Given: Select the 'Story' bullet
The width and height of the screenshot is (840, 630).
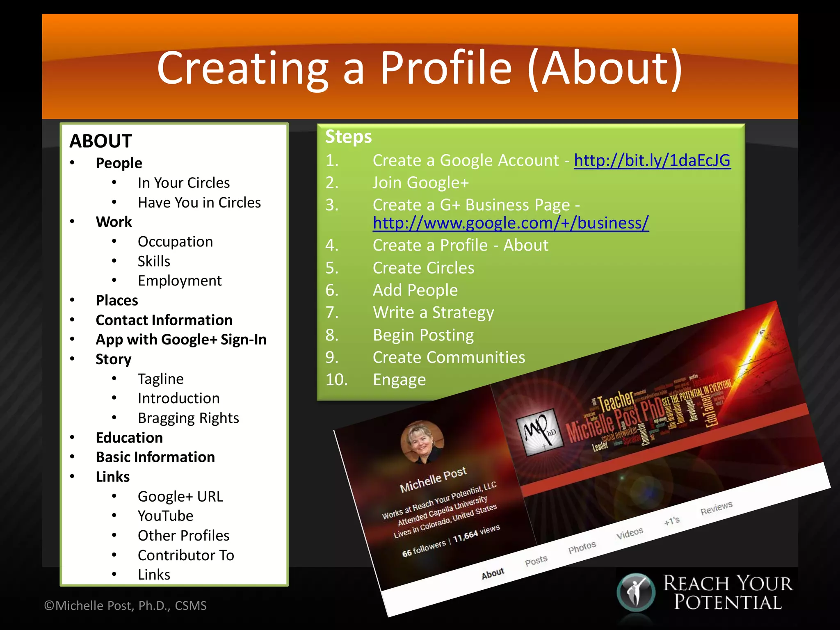Looking at the screenshot, I should pos(114,359).
